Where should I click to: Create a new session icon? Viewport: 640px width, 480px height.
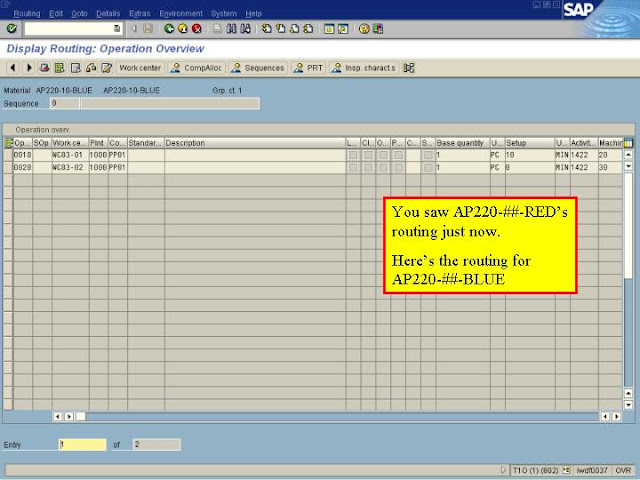point(329,29)
